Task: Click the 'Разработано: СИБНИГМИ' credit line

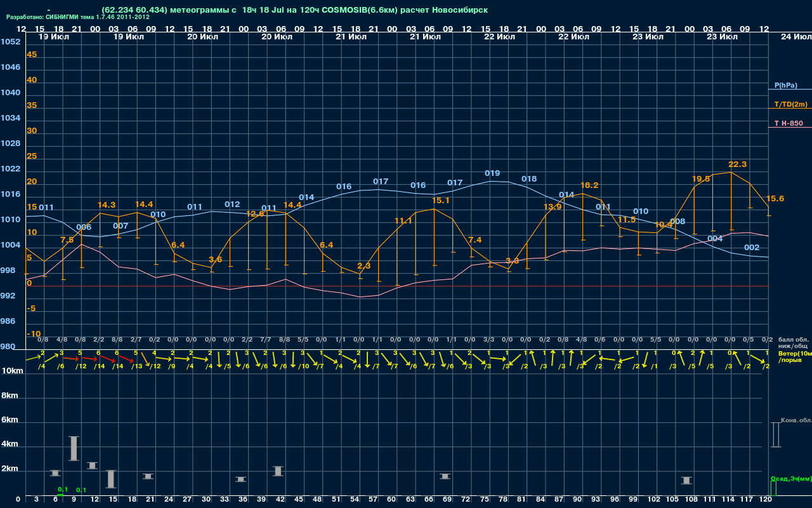Action: point(79,17)
